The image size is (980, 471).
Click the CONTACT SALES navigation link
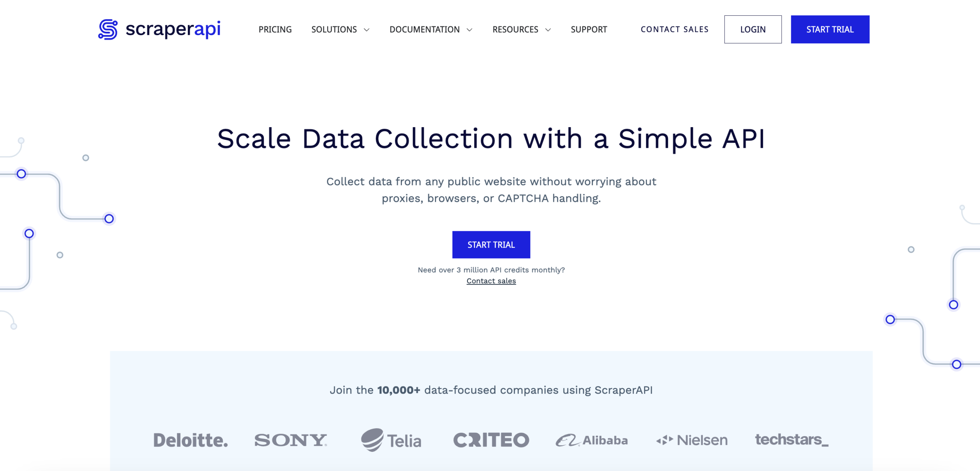tap(675, 29)
